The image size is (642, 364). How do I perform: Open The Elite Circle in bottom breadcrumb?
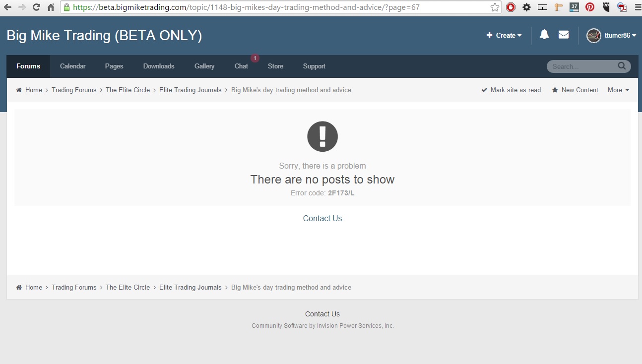128,288
